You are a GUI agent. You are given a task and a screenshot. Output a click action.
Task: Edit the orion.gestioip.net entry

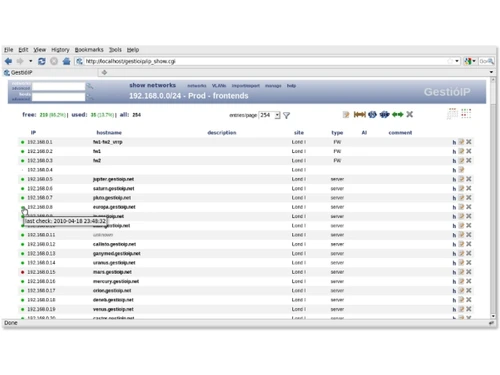[x=461, y=291]
